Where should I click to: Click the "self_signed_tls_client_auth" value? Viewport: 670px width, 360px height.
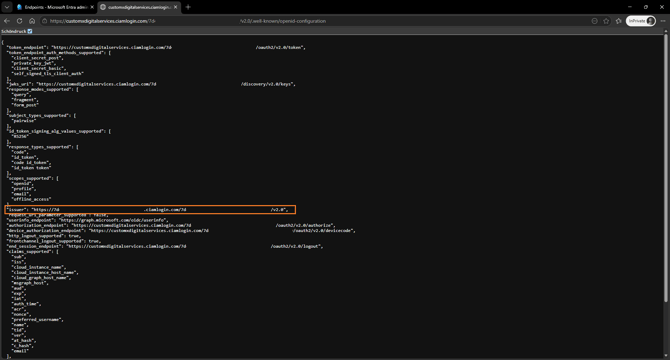(x=48, y=73)
